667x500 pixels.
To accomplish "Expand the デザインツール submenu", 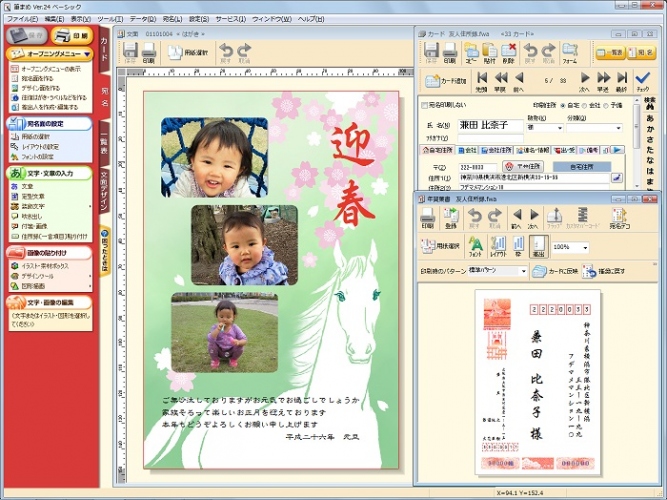I will click(90, 276).
